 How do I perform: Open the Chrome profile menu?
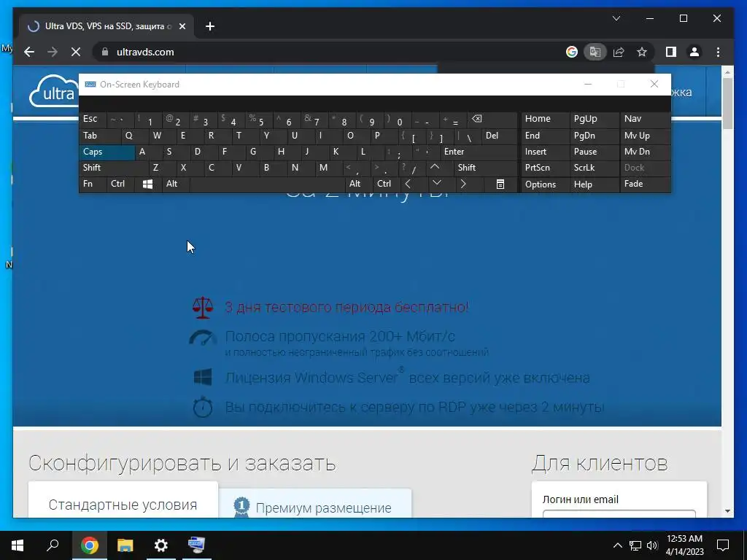coord(694,52)
